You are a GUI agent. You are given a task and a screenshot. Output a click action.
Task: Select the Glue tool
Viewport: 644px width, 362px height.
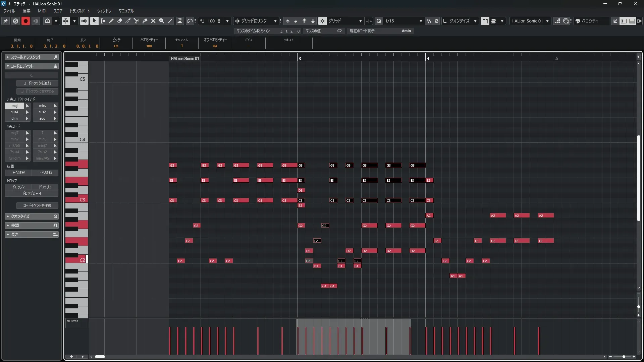145,21
